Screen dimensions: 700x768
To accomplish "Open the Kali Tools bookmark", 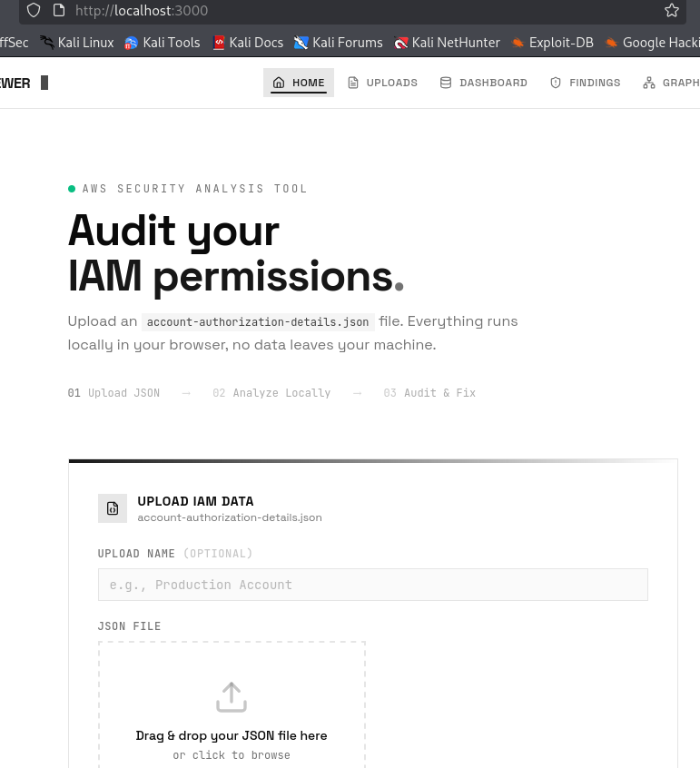I will (x=163, y=43).
